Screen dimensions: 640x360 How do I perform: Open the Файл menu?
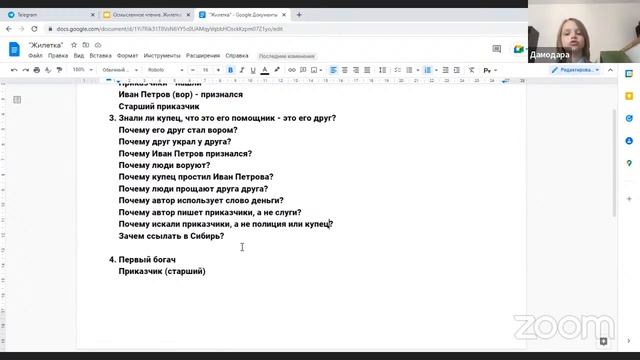pos(35,56)
